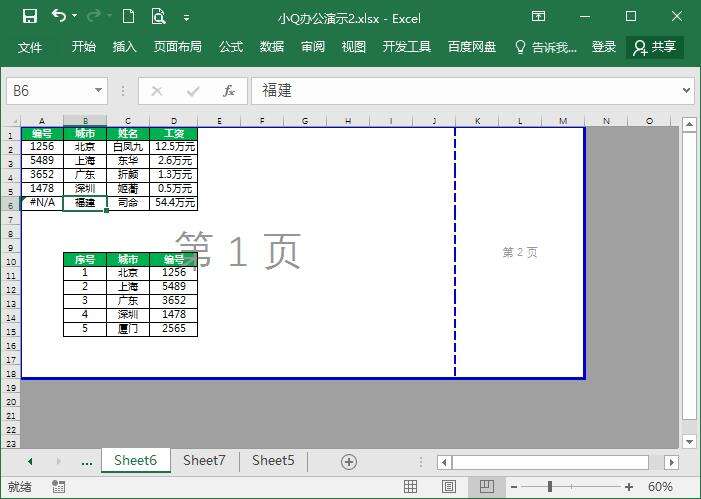The image size is (701, 499).
Task: Click the Save icon in quick access toolbar
Action: 29,17
